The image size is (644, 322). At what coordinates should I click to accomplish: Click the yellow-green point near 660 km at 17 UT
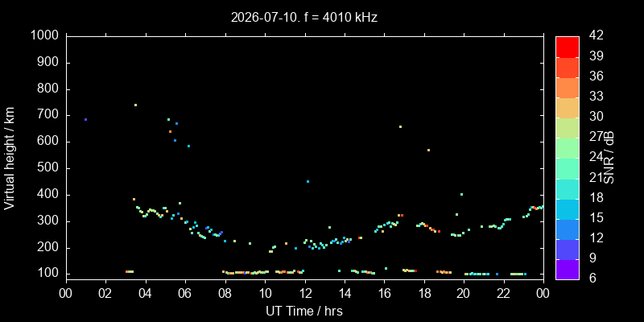(x=400, y=126)
